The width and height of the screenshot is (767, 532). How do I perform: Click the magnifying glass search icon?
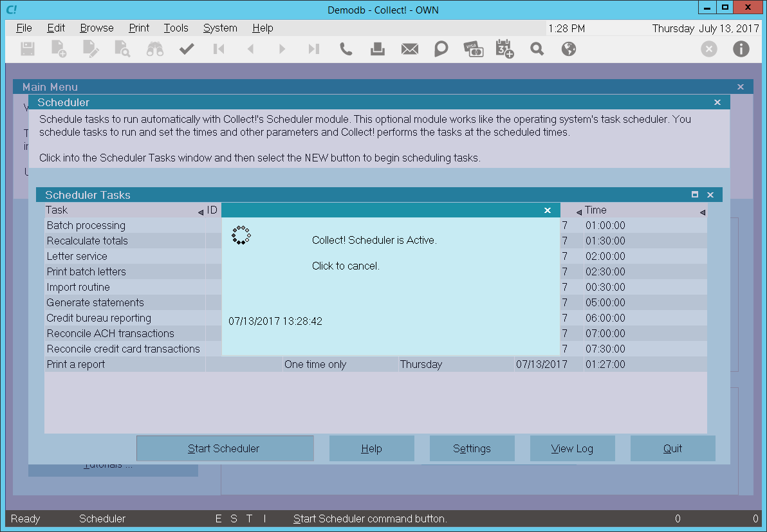pos(537,49)
